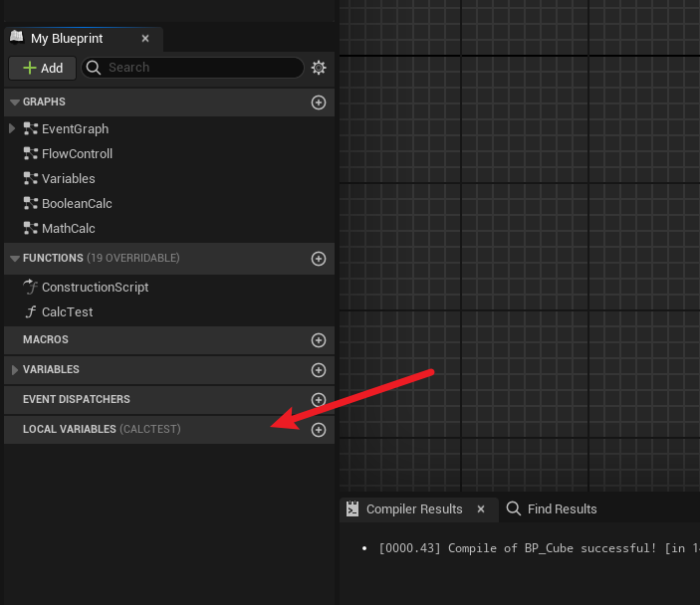Click the green Add button
The height and width of the screenshot is (605, 700).
coord(41,68)
